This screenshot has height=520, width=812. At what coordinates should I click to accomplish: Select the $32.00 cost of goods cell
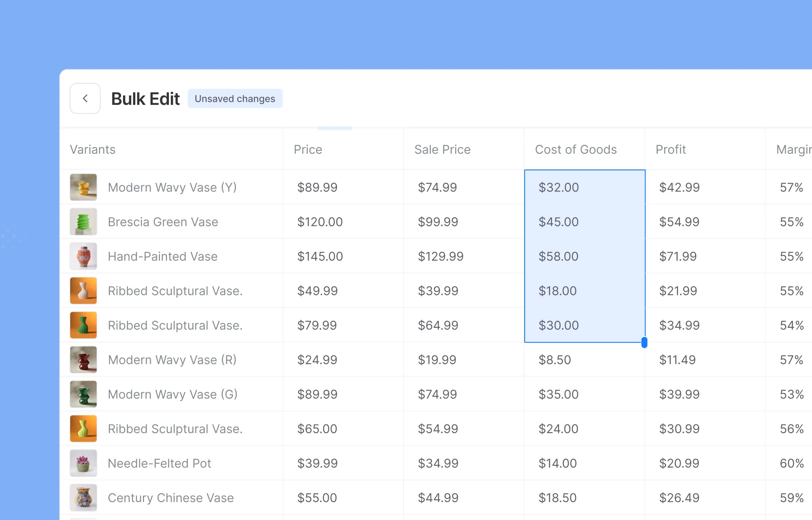[585, 187]
